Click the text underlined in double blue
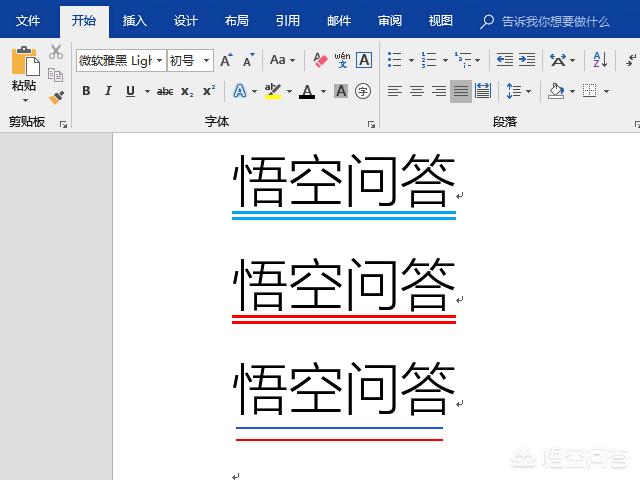This screenshot has height=480, width=640. point(344,180)
